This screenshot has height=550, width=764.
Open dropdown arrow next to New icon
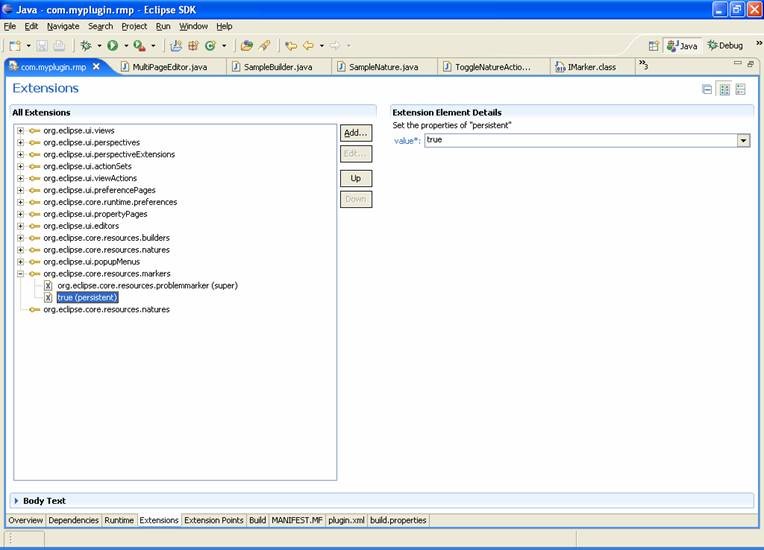click(28, 46)
